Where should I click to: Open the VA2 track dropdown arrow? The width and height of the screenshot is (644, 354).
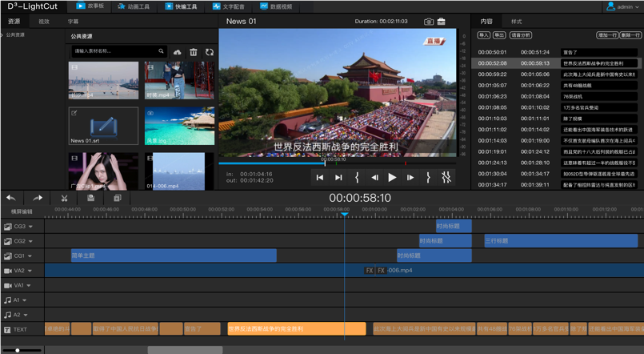click(30, 271)
